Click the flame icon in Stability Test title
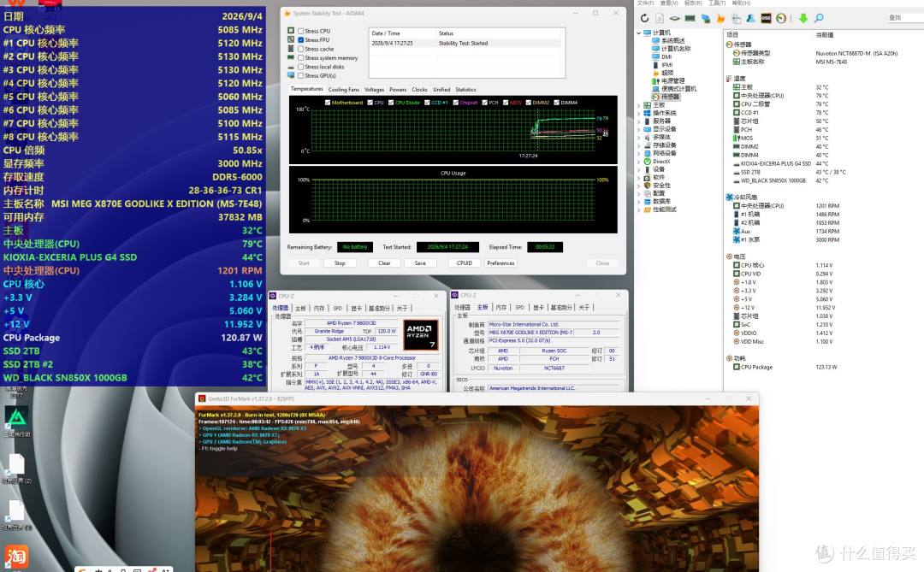 (x=287, y=13)
